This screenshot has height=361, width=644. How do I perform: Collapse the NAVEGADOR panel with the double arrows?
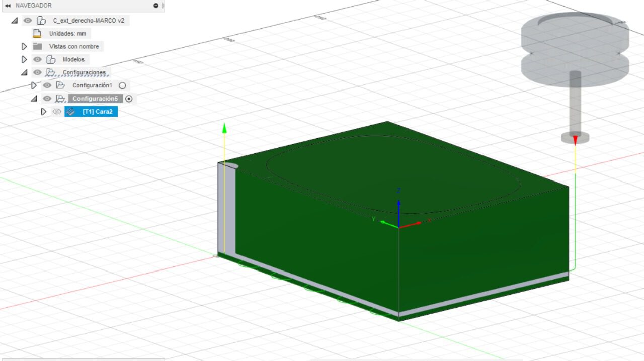tap(8, 5)
